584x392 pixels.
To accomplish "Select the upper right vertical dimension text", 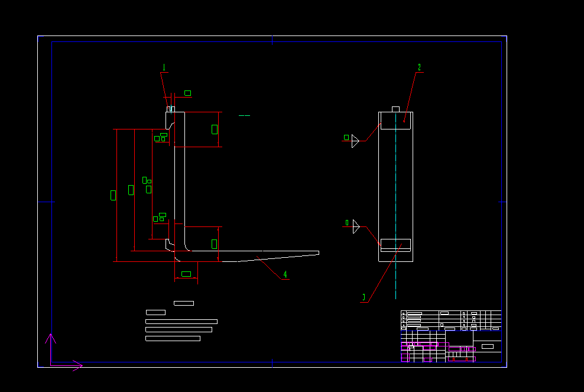I will [215, 129].
